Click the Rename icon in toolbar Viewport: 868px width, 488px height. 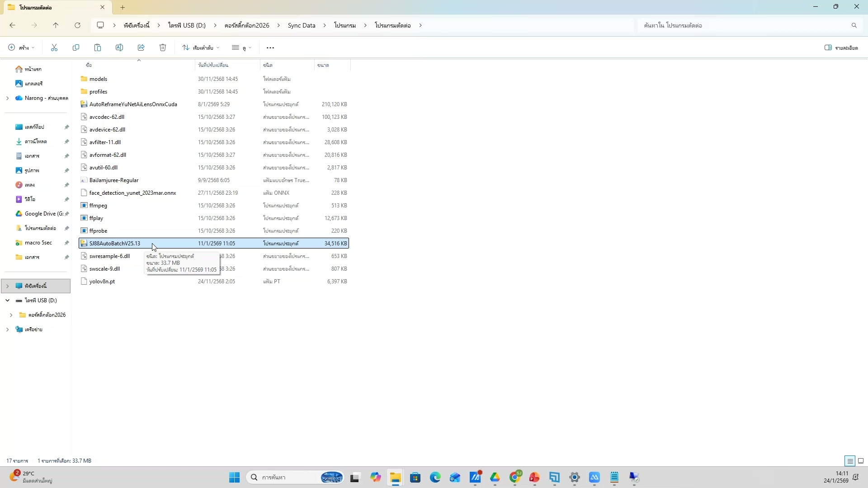click(119, 47)
